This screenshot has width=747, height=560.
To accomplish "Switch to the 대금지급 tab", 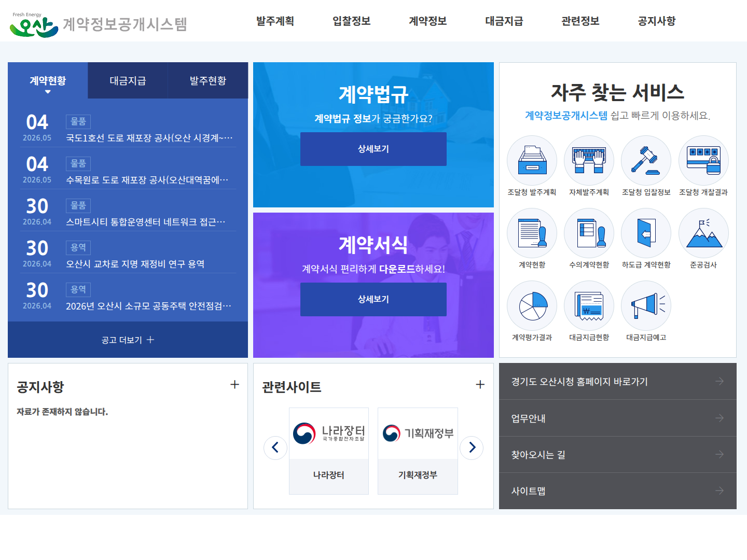I will (128, 80).
